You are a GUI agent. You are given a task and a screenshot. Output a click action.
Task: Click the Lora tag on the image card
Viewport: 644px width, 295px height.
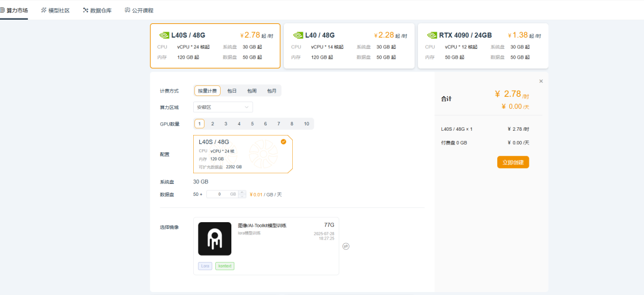click(205, 266)
